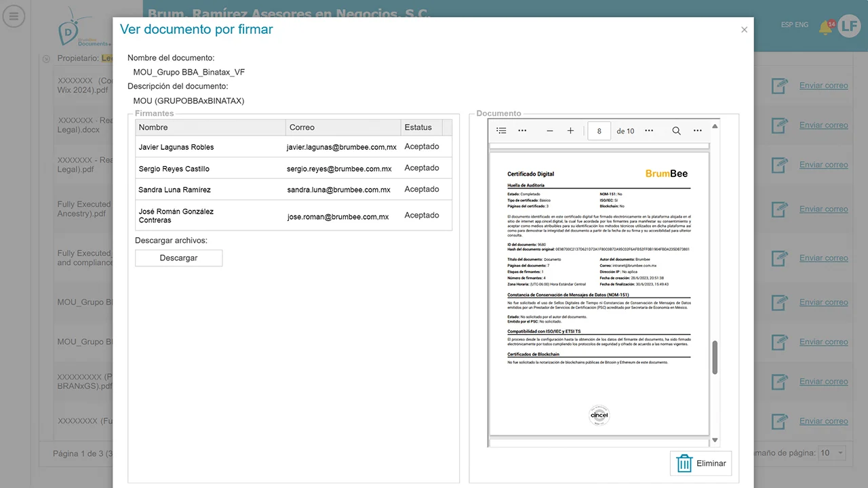This screenshot has width=868, height=488.
Task: Open the 'Tamaño de página' dropdown showing 10
Action: pyautogui.click(x=832, y=453)
